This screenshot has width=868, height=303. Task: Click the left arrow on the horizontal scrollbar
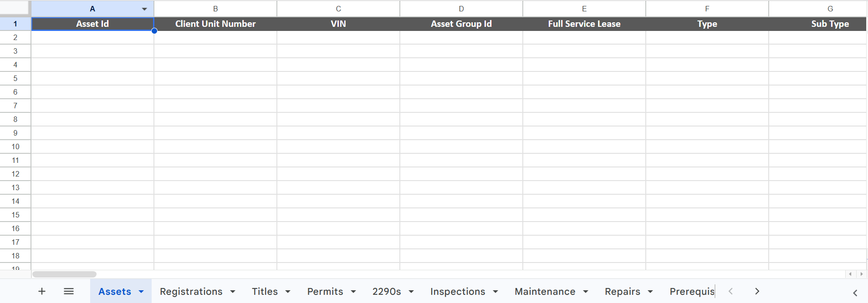point(851,274)
